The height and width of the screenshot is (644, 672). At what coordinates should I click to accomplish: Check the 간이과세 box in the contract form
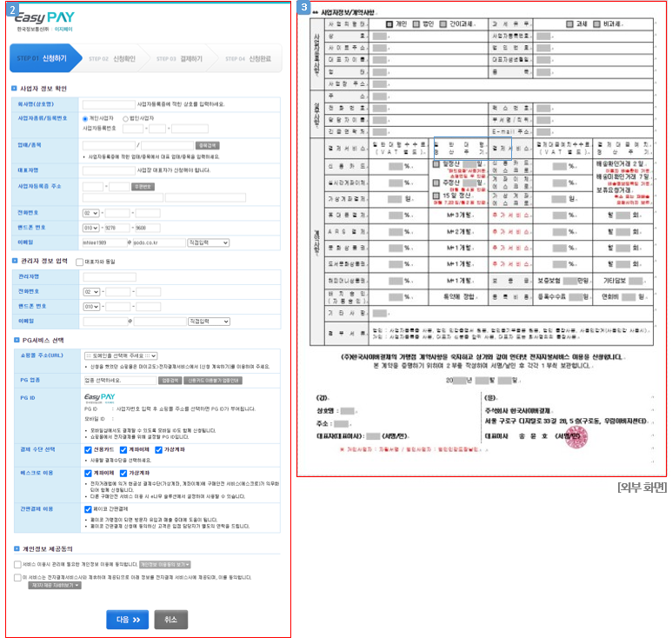tap(443, 24)
